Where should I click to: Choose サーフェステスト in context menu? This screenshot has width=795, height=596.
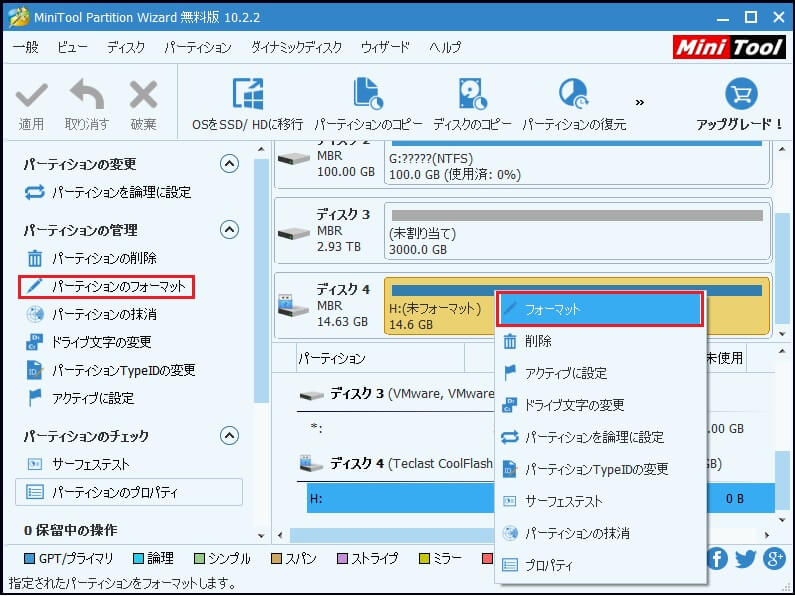pyautogui.click(x=600, y=501)
